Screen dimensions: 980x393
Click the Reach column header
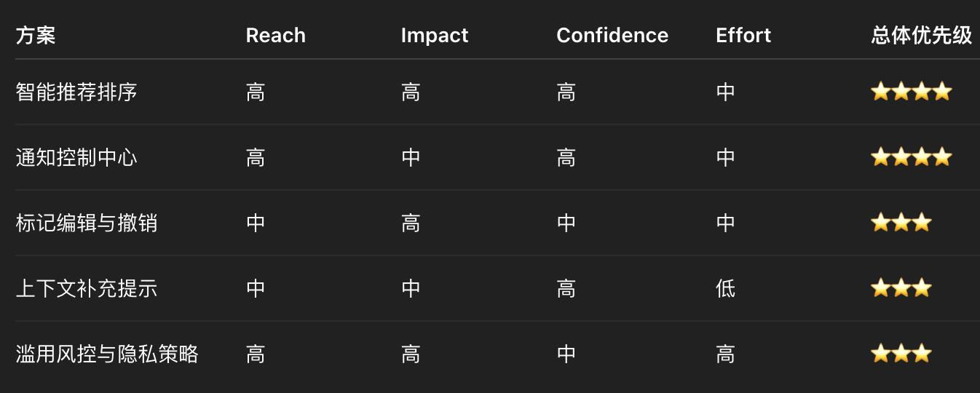(x=276, y=35)
